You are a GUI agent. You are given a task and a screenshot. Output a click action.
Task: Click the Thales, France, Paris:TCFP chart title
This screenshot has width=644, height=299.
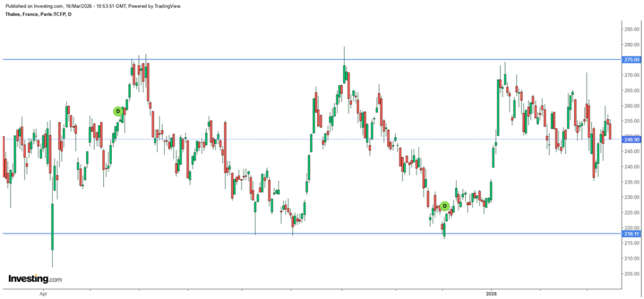click(x=38, y=14)
